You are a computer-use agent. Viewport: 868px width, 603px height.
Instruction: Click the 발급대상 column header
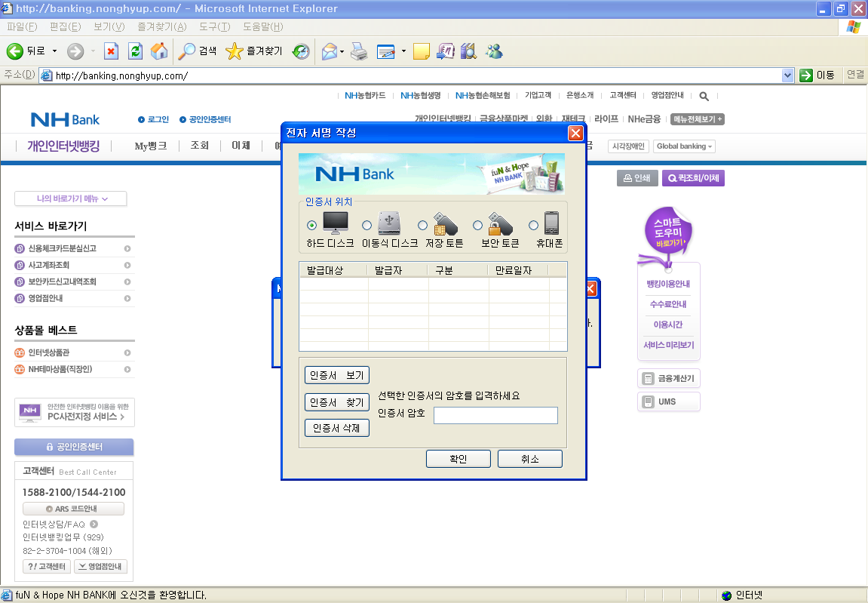tap(333, 270)
